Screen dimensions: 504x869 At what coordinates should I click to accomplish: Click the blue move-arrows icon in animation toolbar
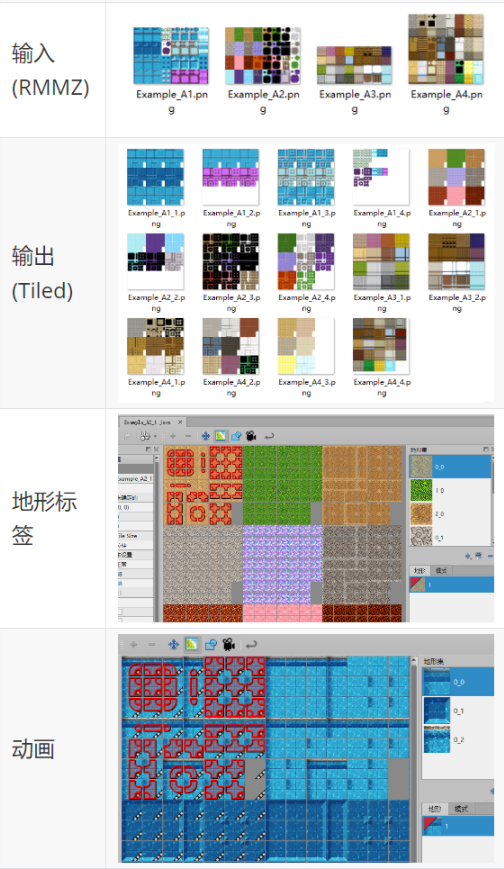pos(173,645)
